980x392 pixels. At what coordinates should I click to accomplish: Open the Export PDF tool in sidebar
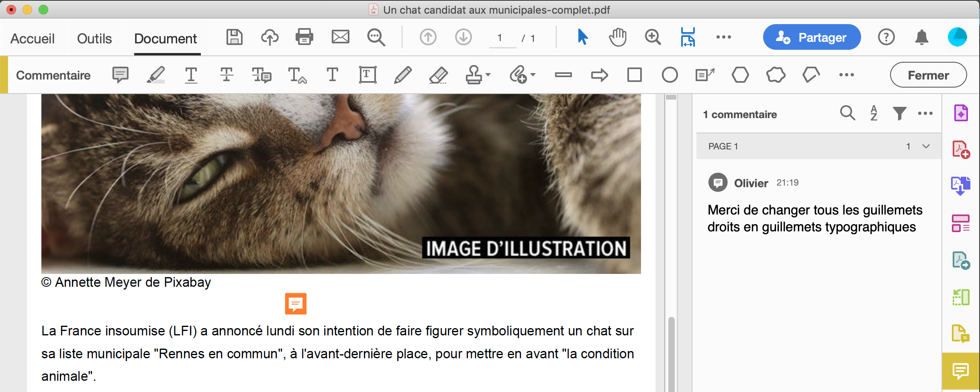(961, 260)
